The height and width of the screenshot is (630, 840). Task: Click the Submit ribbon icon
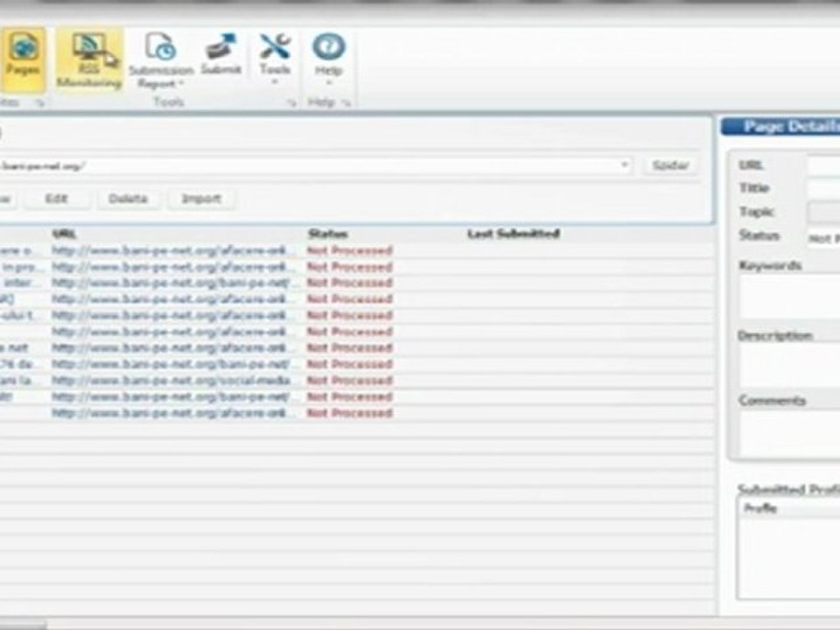pos(220,53)
